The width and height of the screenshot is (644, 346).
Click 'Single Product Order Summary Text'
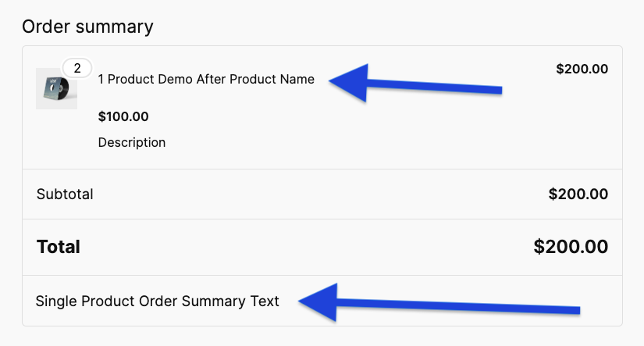click(x=157, y=301)
